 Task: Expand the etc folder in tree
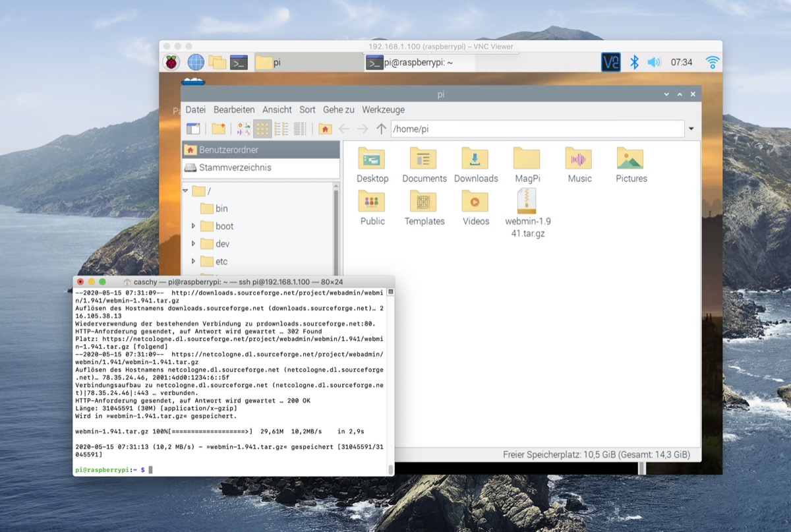click(x=193, y=262)
